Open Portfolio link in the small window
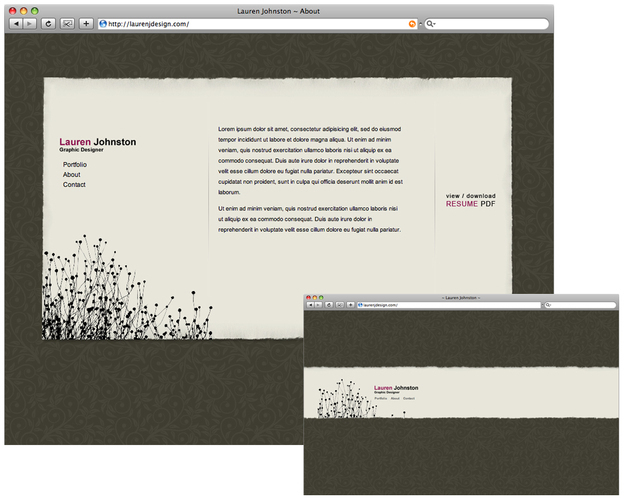 [380, 398]
